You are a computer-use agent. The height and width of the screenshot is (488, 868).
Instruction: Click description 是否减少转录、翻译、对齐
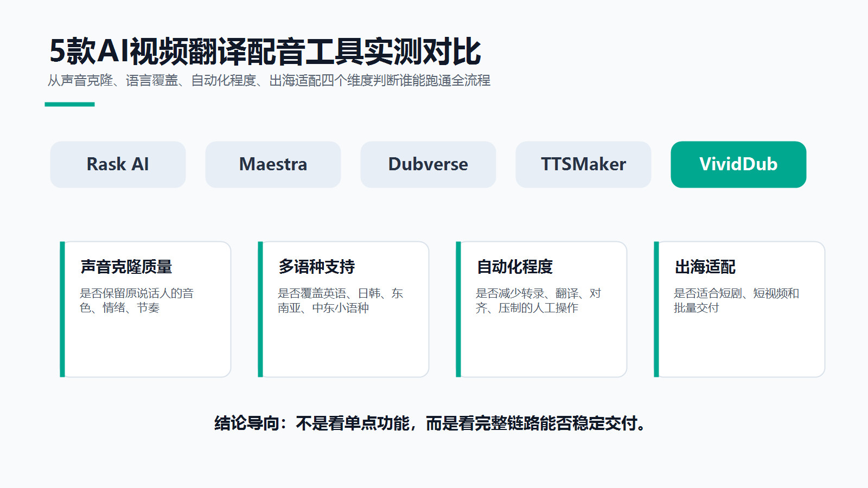point(538,300)
